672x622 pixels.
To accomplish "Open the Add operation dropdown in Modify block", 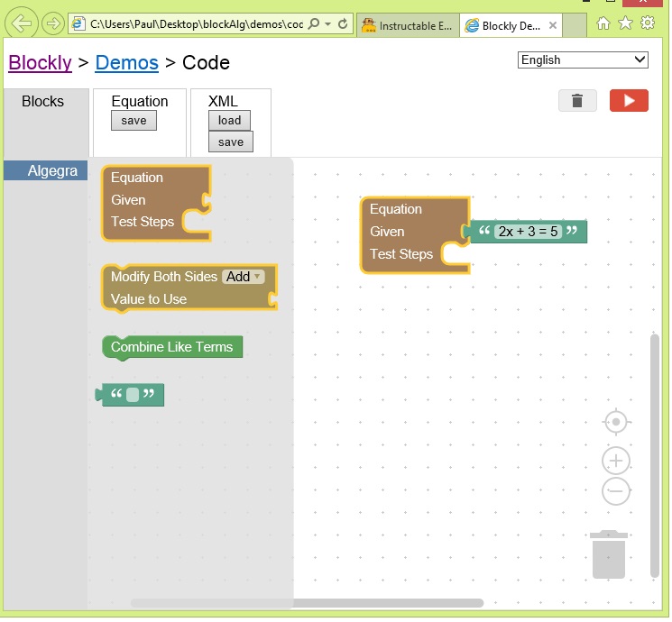I will pyautogui.click(x=244, y=278).
